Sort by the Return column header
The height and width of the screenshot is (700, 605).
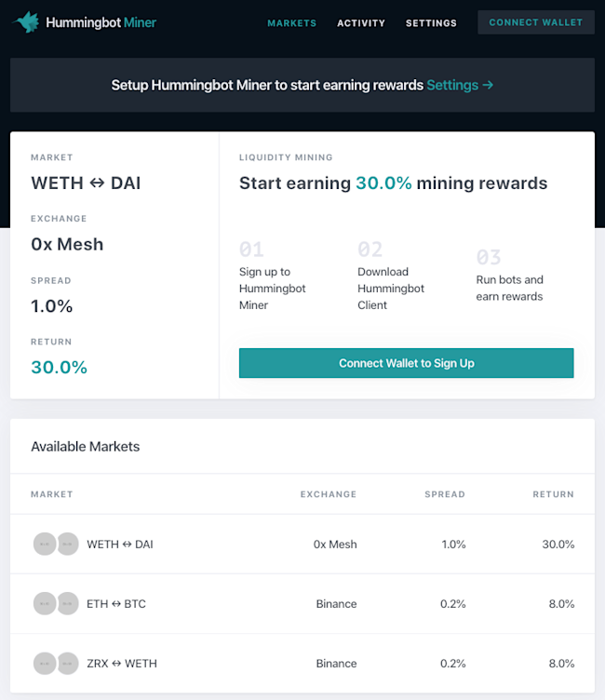(553, 494)
